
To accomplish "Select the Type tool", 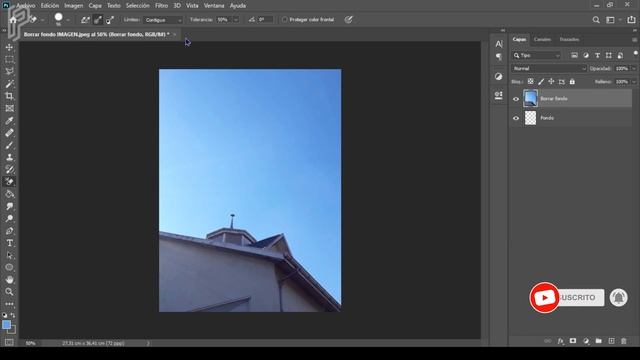I will coord(9,243).
